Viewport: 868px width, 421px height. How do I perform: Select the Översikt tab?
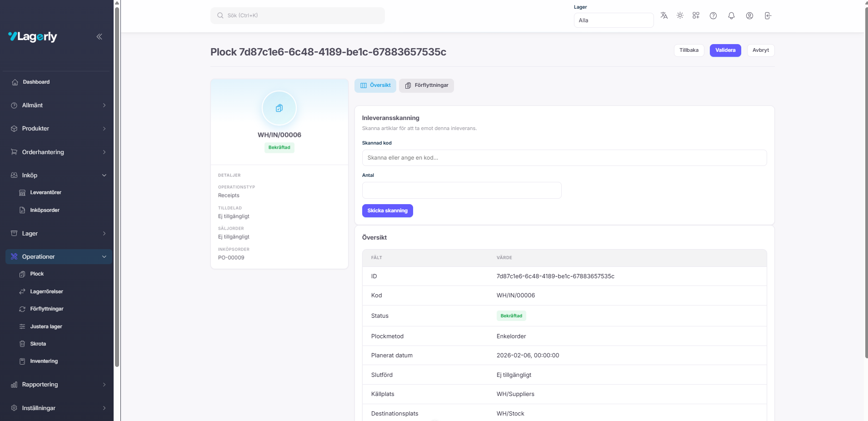375,85
